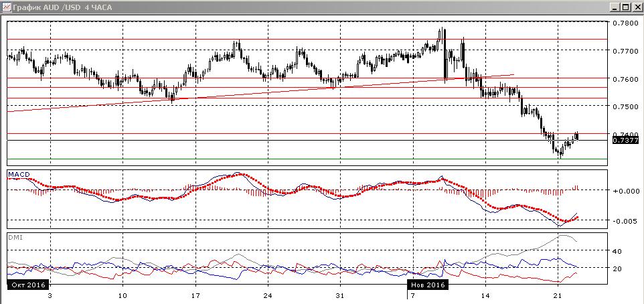644x304 pixels.
Task: Click date label 3 on time axis
Action: click(50, 296)
